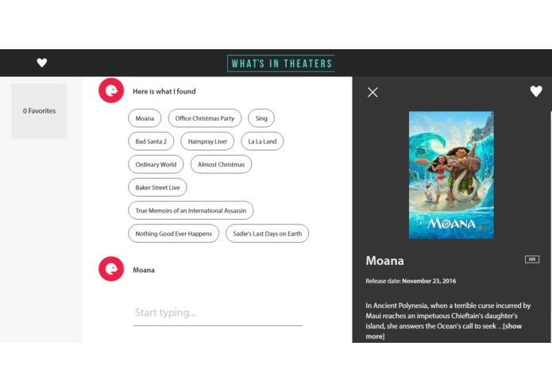Choose Hairspray Live! chip
The height and width of the screenshot is (392, 552).
coord(207,141)
